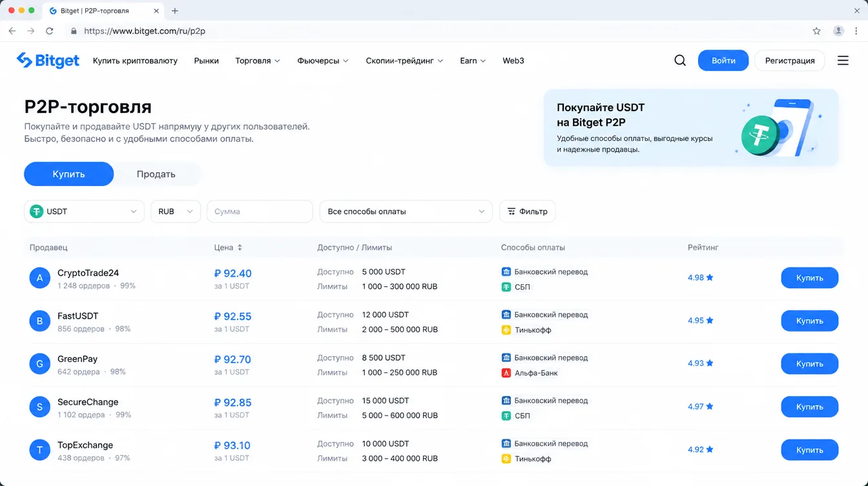Screen dimensions: 868x486
Task: Open browser profile icon
Action: click(x=838, y=31)
